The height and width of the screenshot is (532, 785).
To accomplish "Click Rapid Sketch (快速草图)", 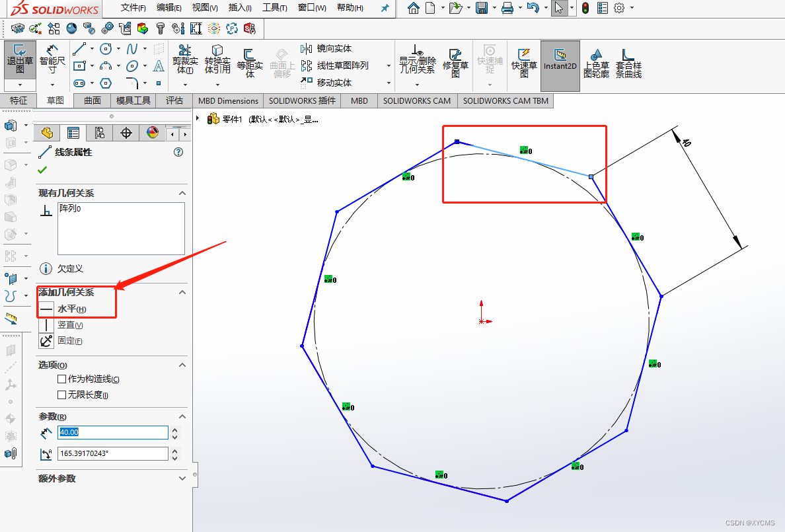I will (524, 63).
